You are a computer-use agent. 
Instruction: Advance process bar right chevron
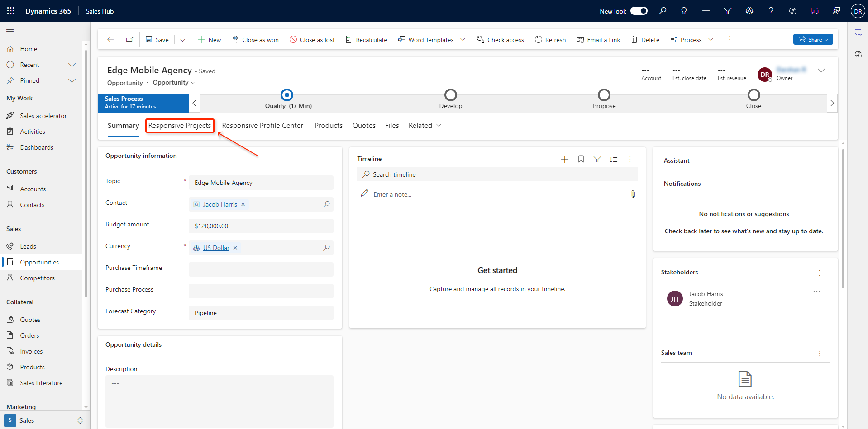[832, 103]
